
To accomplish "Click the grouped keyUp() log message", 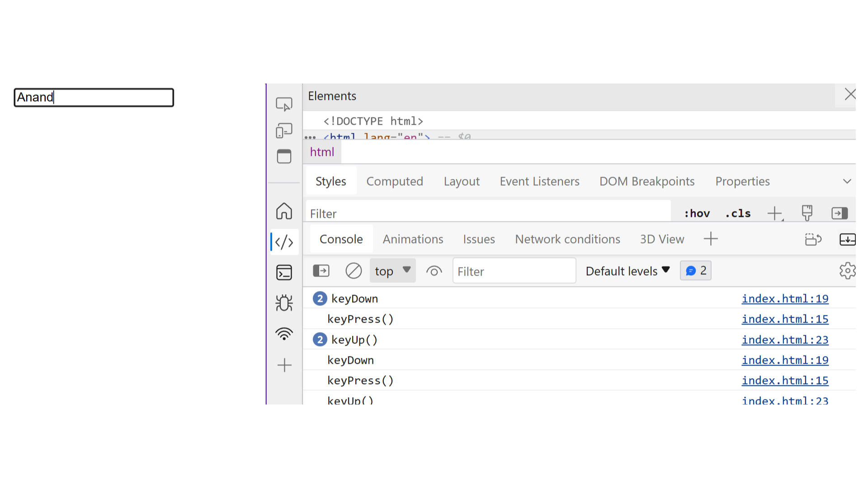I will pyautogui.click(x=354, y=340).
